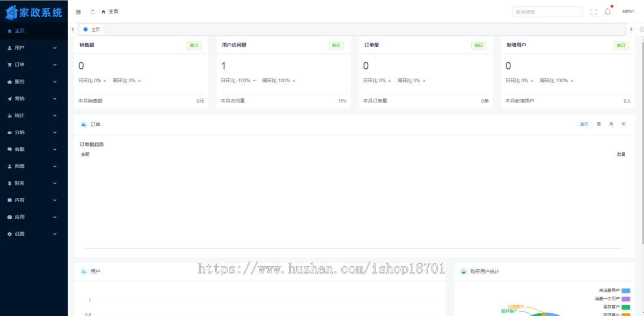
Task: Click the 家政系统 logo
Action: coord(34,12)
